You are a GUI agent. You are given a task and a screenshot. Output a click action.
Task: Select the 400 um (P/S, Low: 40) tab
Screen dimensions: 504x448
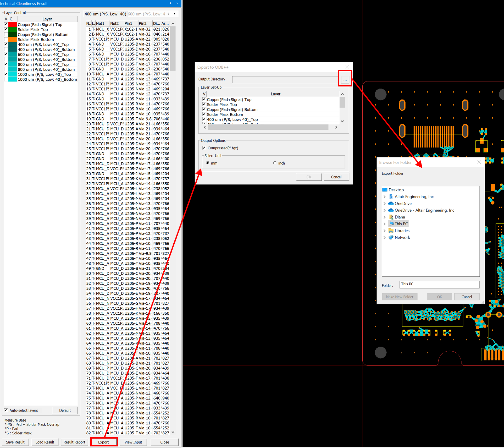coord(105,14)
